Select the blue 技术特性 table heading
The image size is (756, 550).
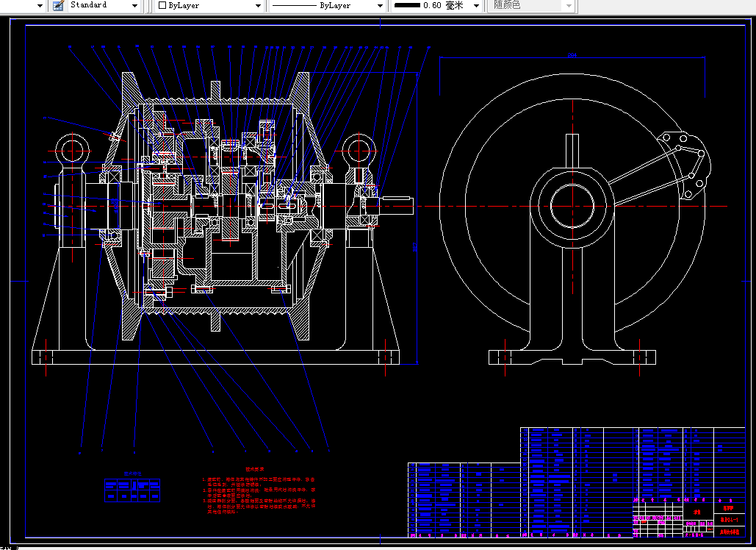(x=132, y=474)
